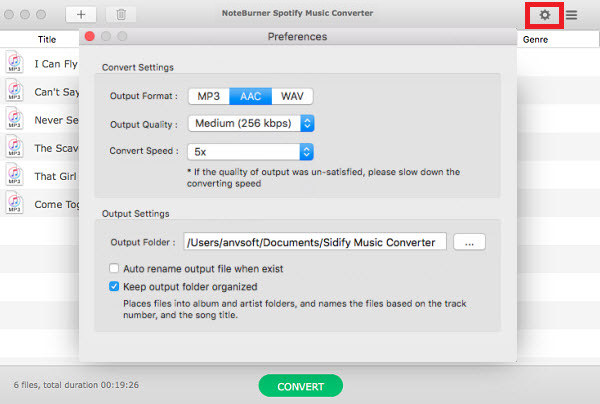Click MP3 file icon beside Never Se

coord(15,118)
